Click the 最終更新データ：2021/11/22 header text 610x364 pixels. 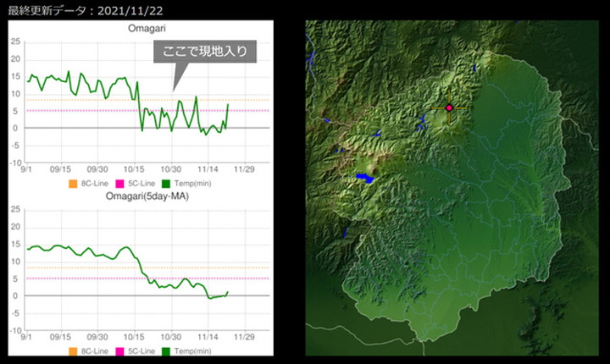[x=86, y=10]
